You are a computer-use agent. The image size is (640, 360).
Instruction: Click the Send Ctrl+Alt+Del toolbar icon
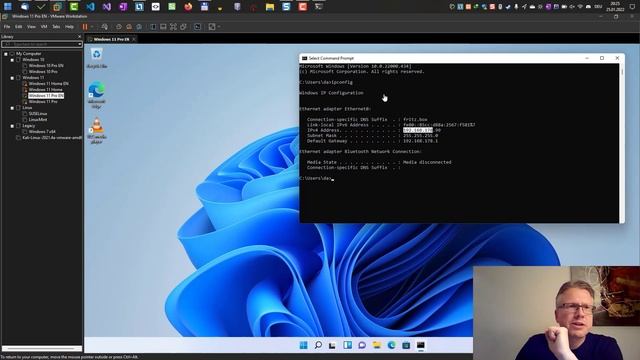pyautogui.click(x=105, y=27)
